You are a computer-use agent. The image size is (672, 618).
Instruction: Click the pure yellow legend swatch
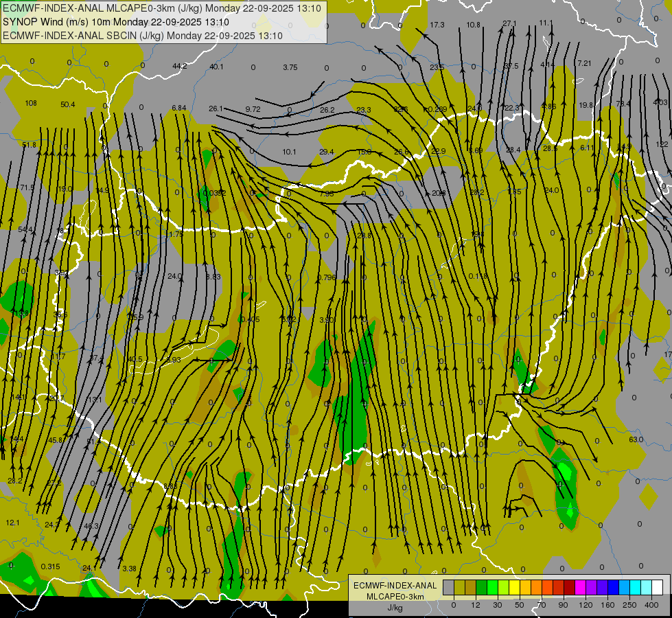click(x=515, y=587)
